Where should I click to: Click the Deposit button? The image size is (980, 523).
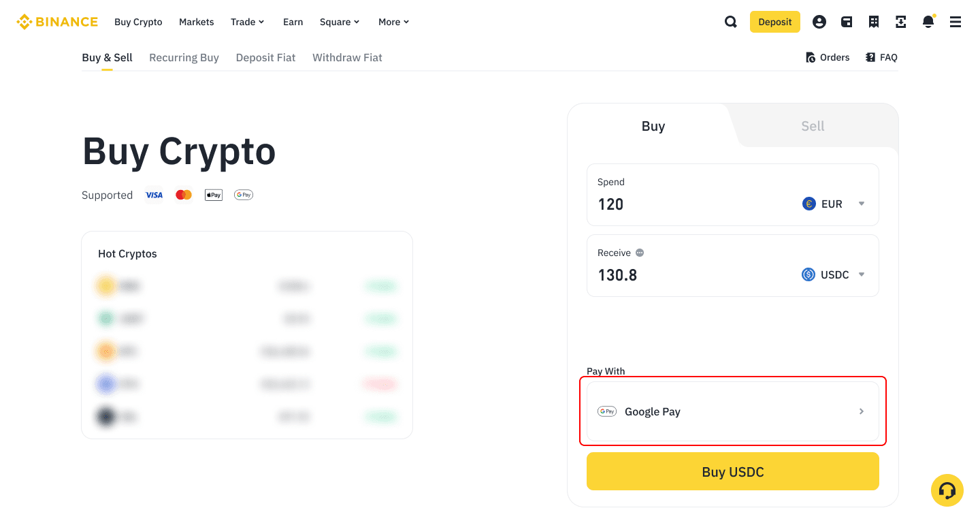774,22
